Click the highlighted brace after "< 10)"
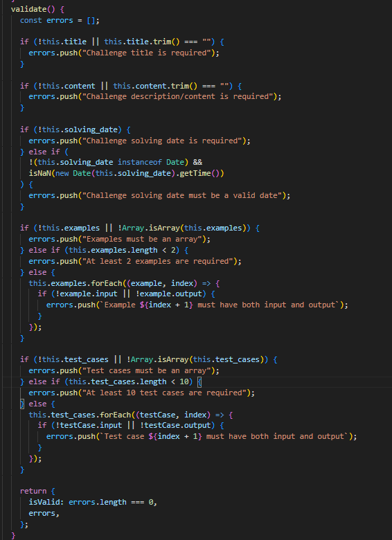This screenshot has width=392, height=540. click(199, 381)
